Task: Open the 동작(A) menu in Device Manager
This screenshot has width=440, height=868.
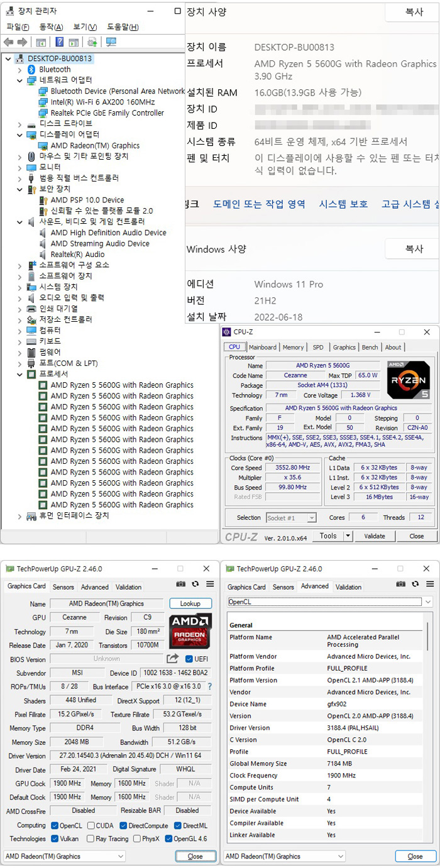Action: 50,27
